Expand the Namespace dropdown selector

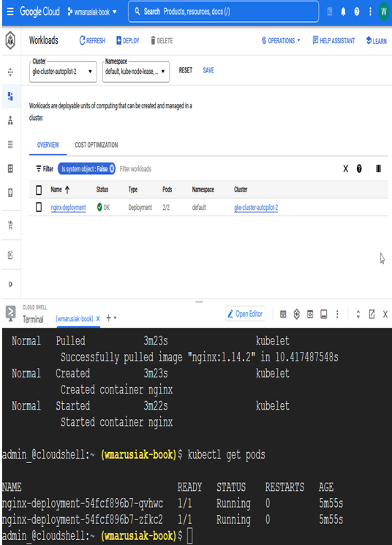click(x=136, y=72)
